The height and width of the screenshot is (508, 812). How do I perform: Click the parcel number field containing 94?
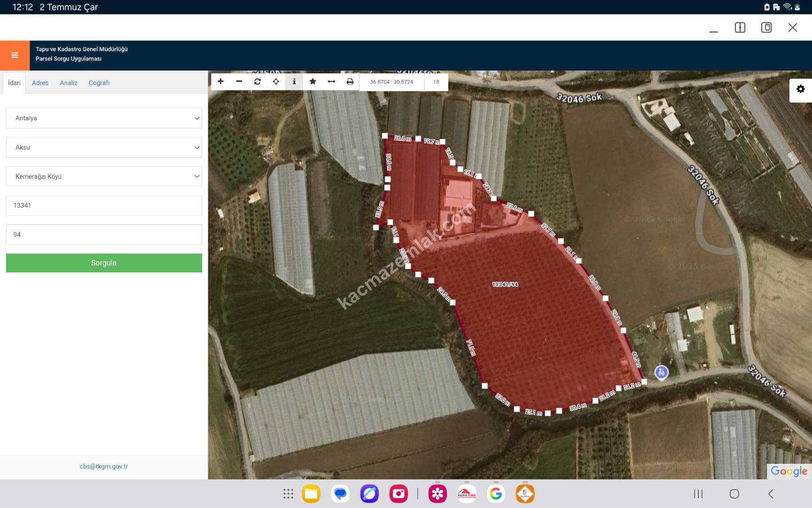[x=104, y=235]
